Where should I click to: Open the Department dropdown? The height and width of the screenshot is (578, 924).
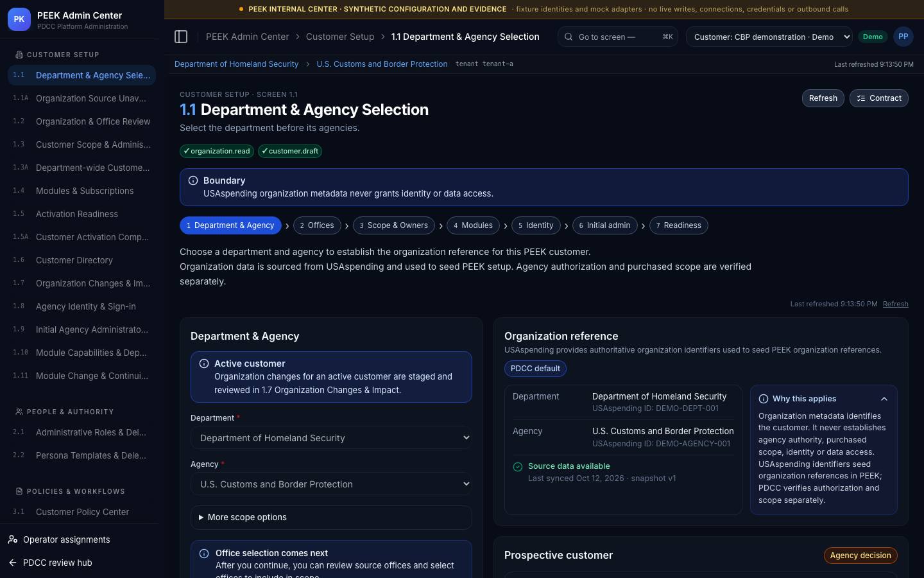pyautogui.click(x=331, y=438)
